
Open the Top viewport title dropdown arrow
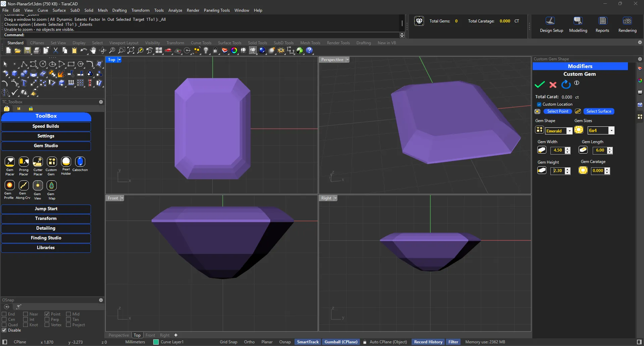pyautogui.click(x=119, y=60)
